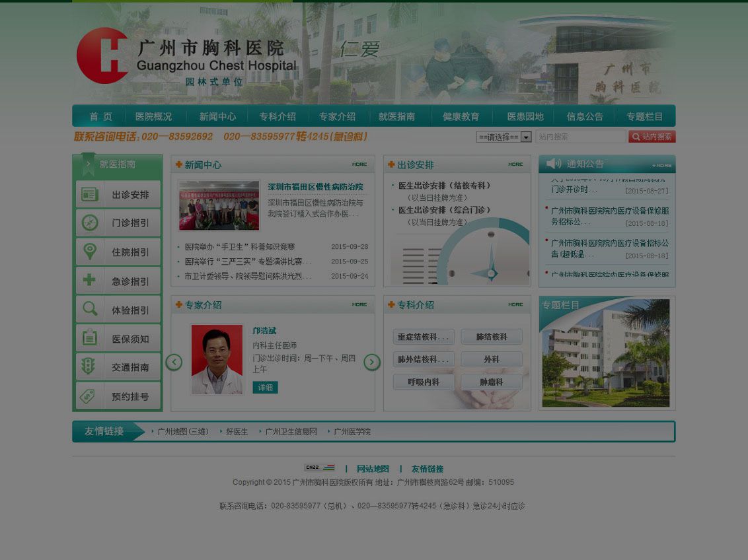Click the red 站内搜索 button
The width and height of the screenshot is (748, 560).
tap(652, 137)
